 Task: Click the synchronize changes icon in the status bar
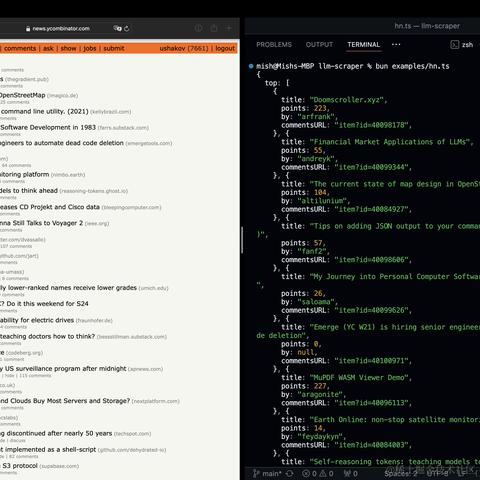coord(290,473)
